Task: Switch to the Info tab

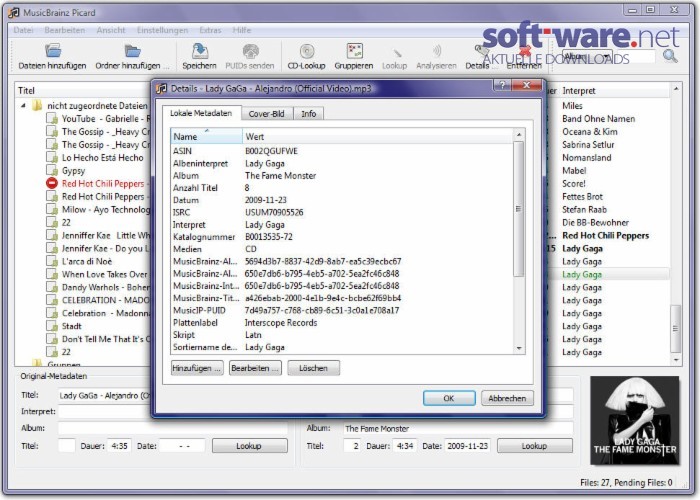Action: [x=308, y=114]
